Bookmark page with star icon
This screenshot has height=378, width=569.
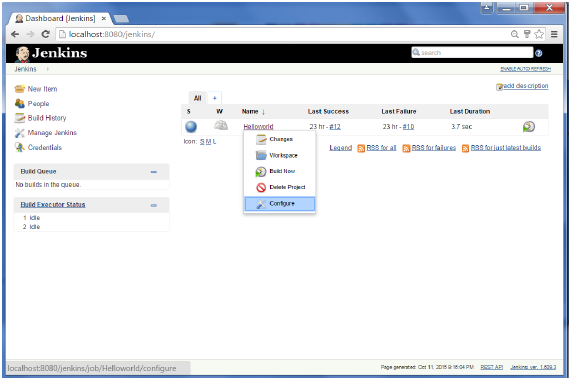pos(539,34)
